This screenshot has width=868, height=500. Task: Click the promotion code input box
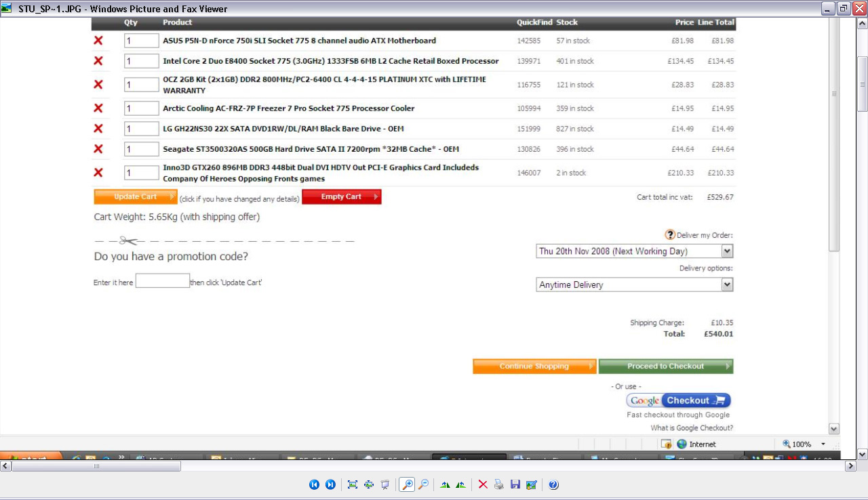(x=163, y=281)
